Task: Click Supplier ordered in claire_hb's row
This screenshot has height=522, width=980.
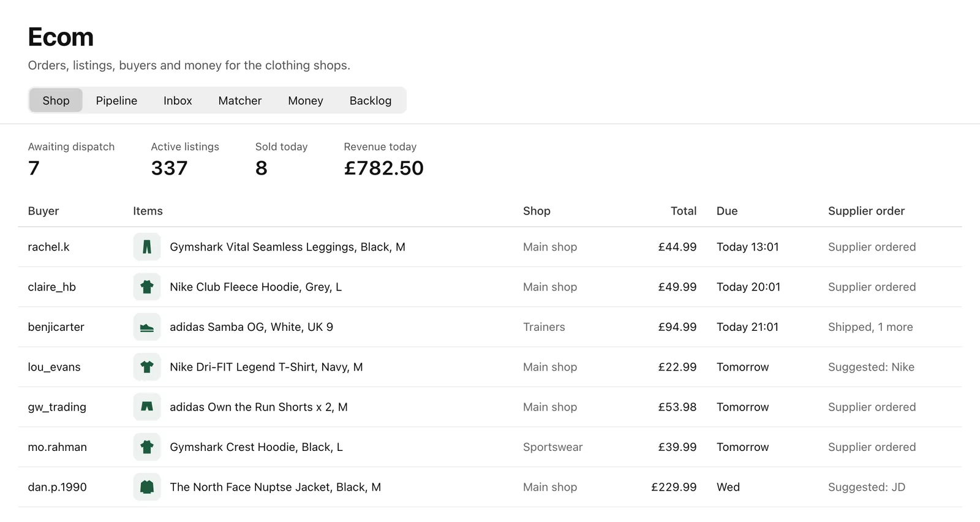Action: coord(872,287)
